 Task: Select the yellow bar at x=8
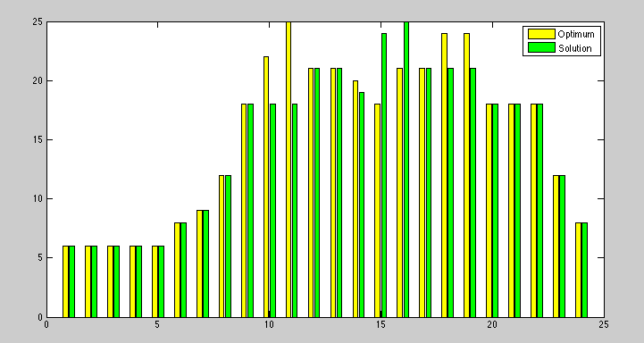[222, 246]
